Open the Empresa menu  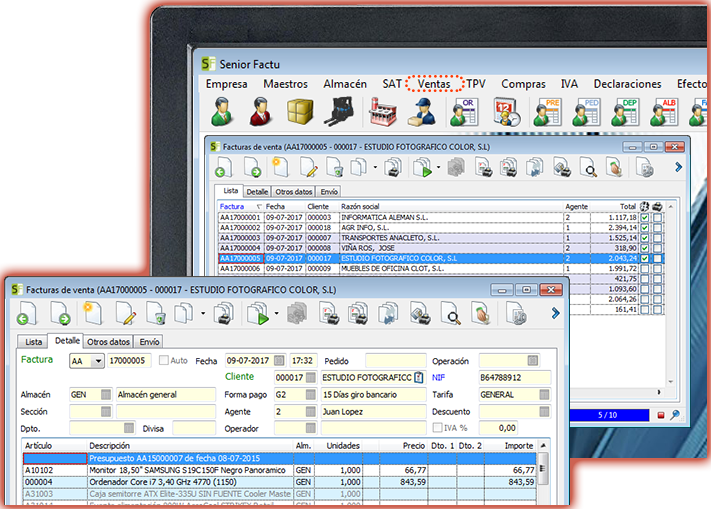[226, 84]
